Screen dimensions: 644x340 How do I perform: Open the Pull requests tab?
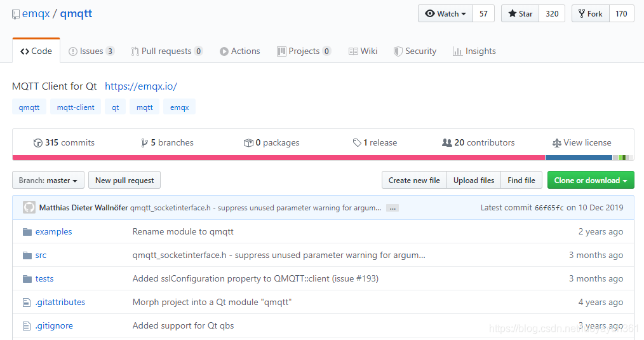pos(167,51)
